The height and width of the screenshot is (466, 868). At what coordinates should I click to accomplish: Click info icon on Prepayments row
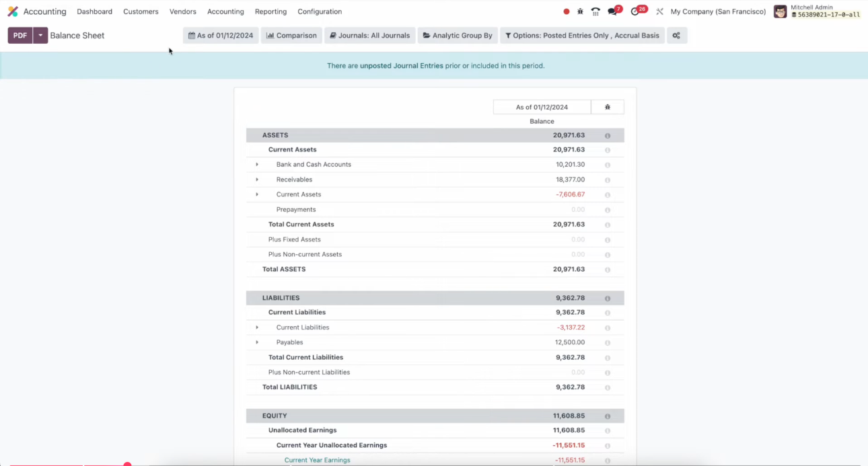pyautogui.click(x=608, y=210)
